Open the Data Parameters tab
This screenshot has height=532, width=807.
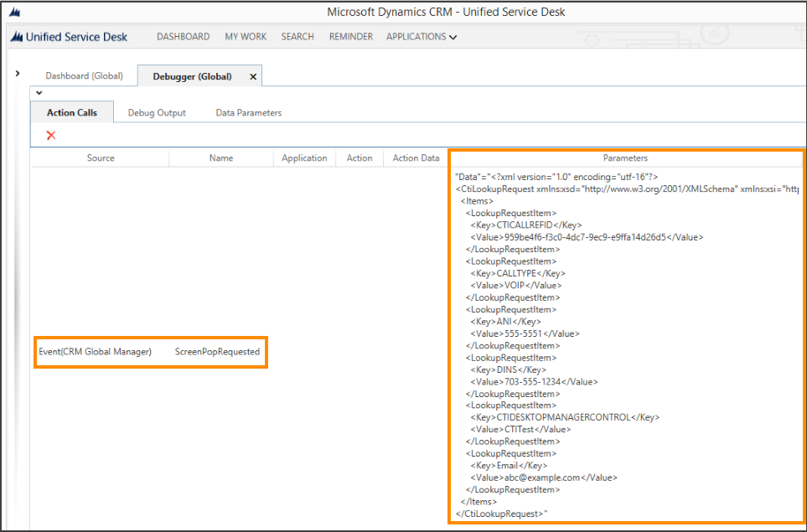(248, 113)
